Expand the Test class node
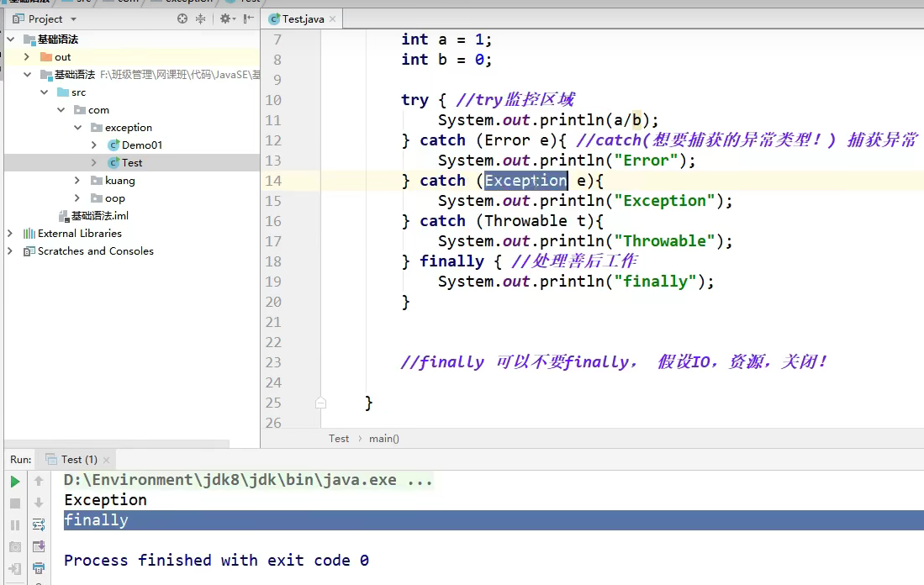The height and width of the screenshot is (585, 924). (x=94, y=162)
